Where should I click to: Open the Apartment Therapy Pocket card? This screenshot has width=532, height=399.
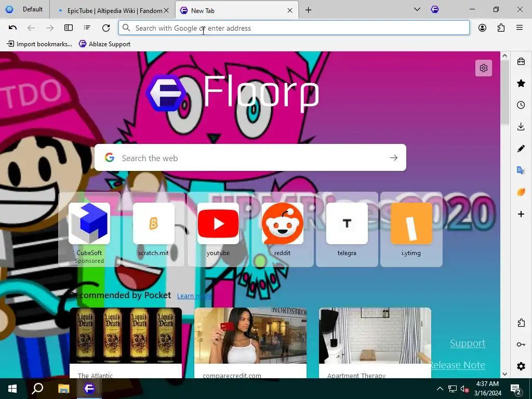375,343
